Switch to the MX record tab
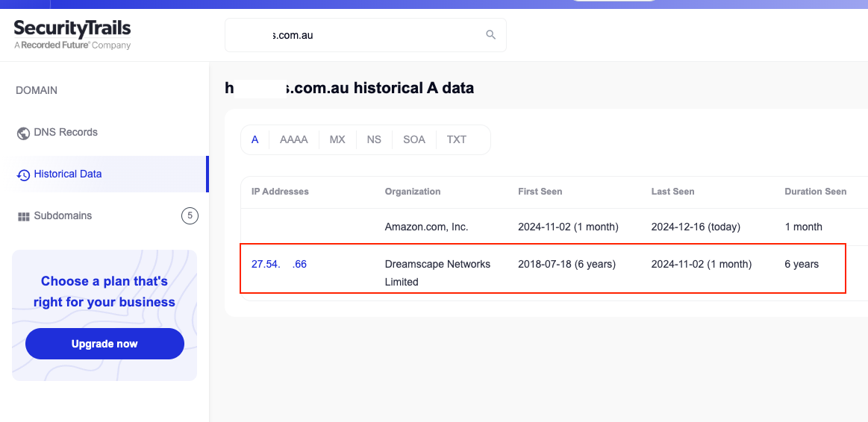868x422 pixels. pos(337,140)
